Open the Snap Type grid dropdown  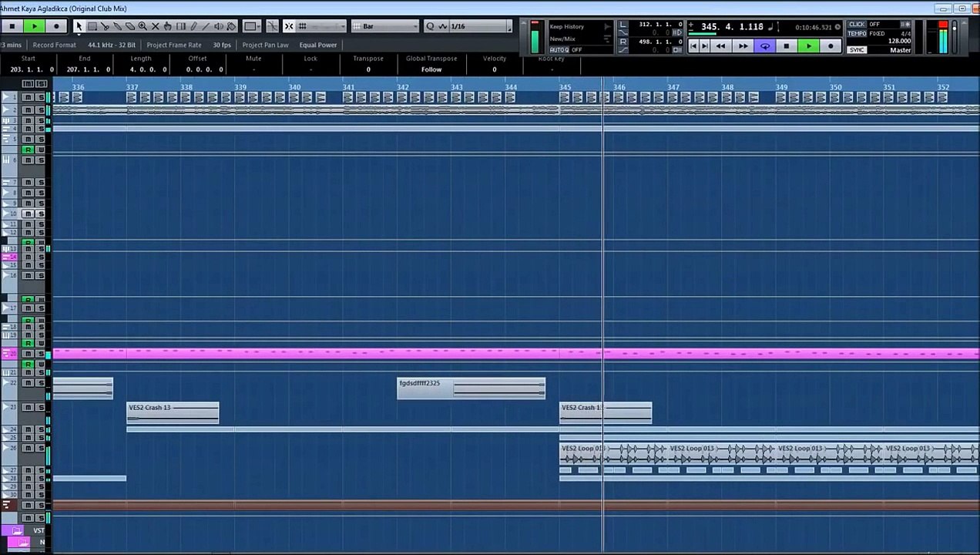point(321,26)
